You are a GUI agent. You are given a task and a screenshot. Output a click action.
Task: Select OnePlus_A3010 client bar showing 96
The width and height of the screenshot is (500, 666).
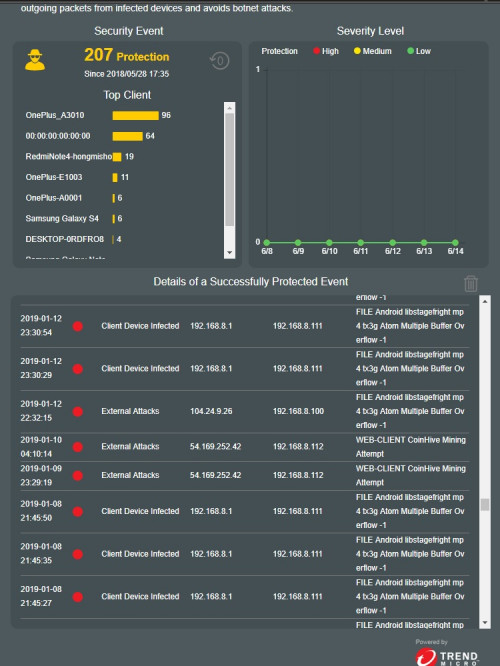click(x=136, y=116)
